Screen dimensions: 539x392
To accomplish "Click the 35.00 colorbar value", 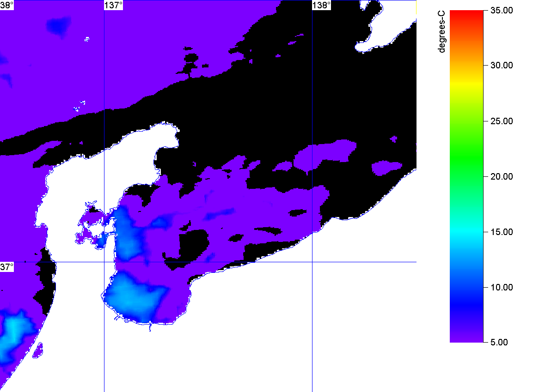I will pyautogui.click(x=502, y=10).
